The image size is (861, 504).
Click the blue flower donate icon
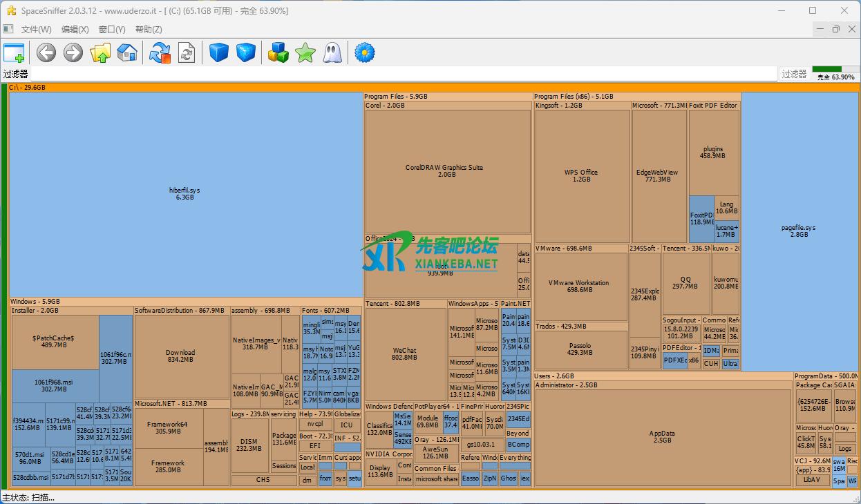(x=364, y=52)
